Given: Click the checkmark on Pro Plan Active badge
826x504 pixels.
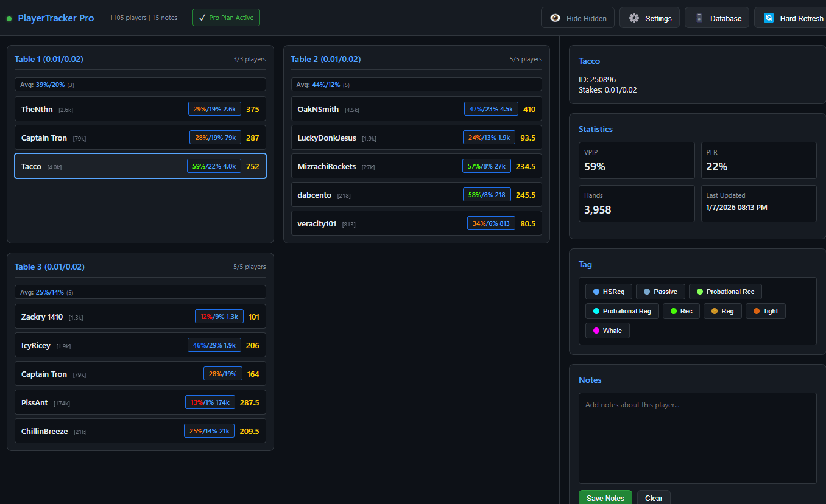Looking at the screenshot, I should tap(203, 17).
